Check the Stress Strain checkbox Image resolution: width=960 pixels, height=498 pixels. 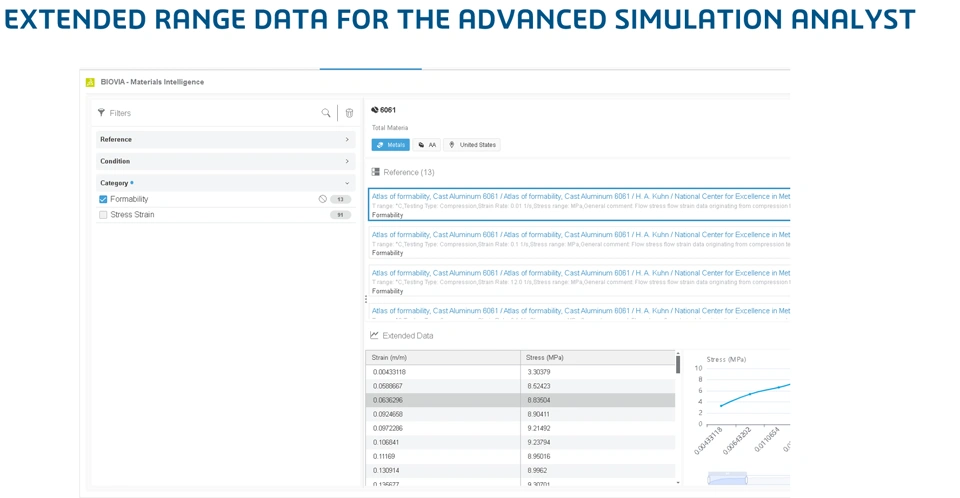(x=103, y=215)
